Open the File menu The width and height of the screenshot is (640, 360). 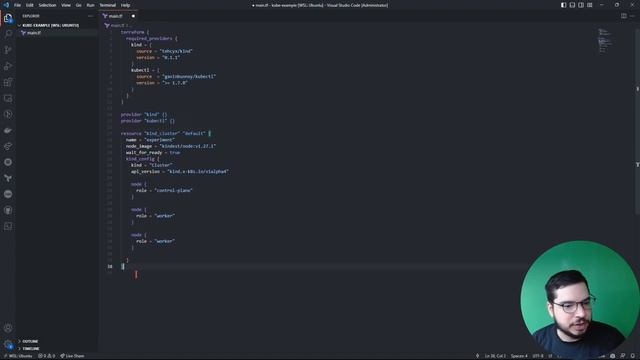coord(17,5)
